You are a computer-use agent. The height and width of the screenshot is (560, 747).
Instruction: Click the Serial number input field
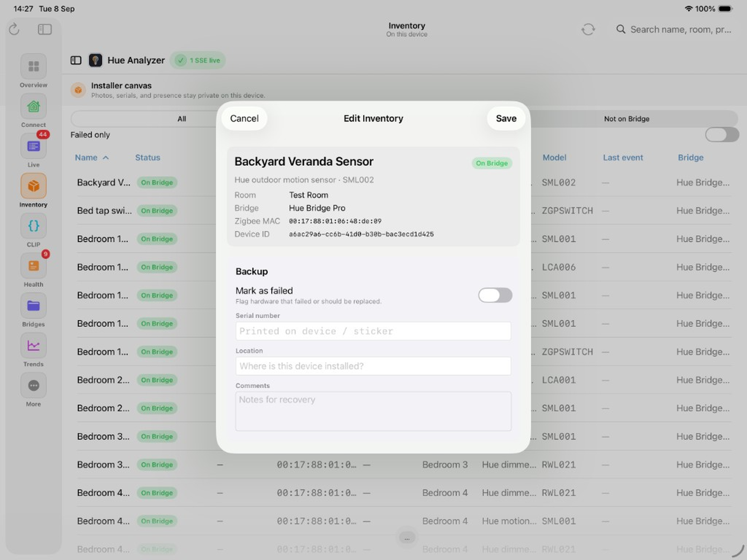pyautogui.click(x=373, y=331)
